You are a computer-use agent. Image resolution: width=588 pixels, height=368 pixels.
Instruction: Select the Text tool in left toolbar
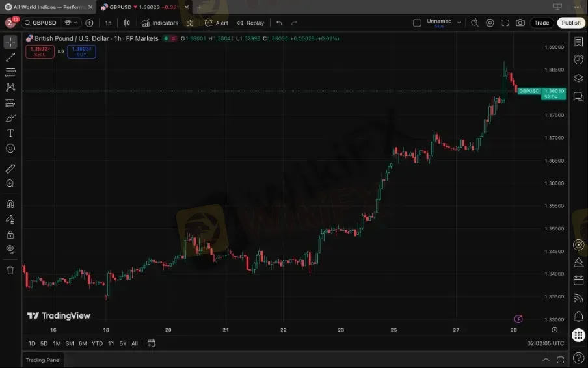10,133
